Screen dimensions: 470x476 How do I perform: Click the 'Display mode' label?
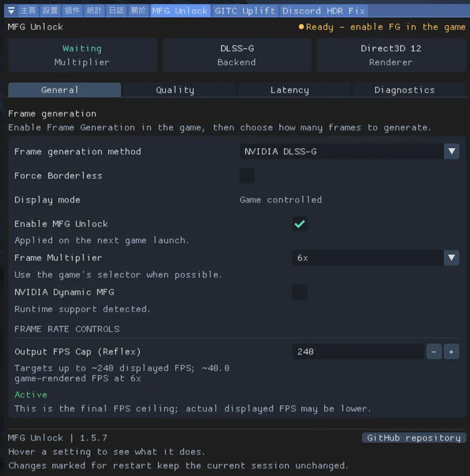pyautogui.click(x=47, y=200)
